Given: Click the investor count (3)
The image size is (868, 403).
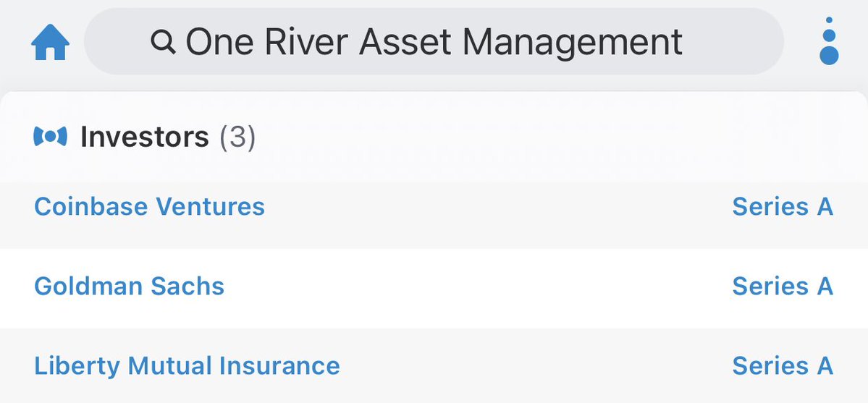Looking at the screenshot, I should [237, 137].
